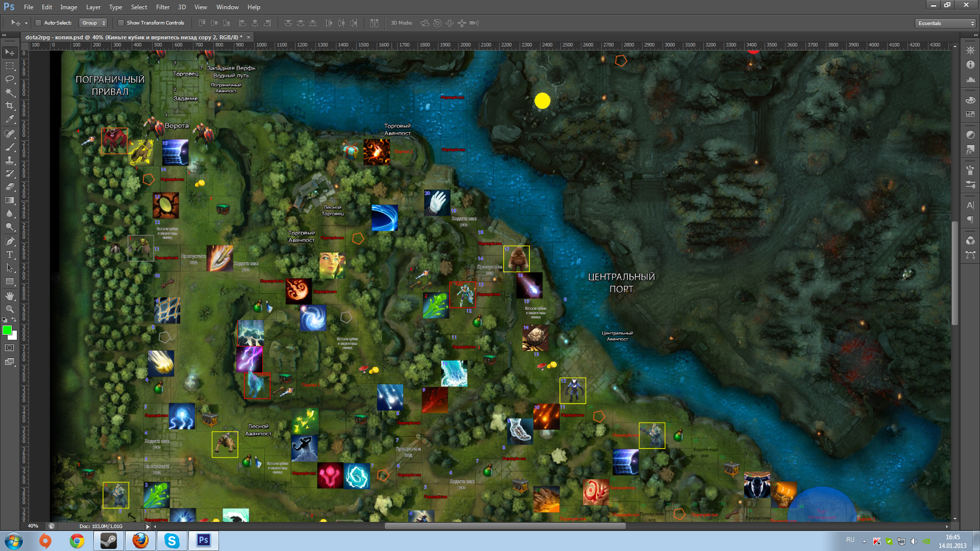Image resolution: width=980 pixels, height=551 pixels.
Task: Expand the toolbox to two columns
Action: 5,35
